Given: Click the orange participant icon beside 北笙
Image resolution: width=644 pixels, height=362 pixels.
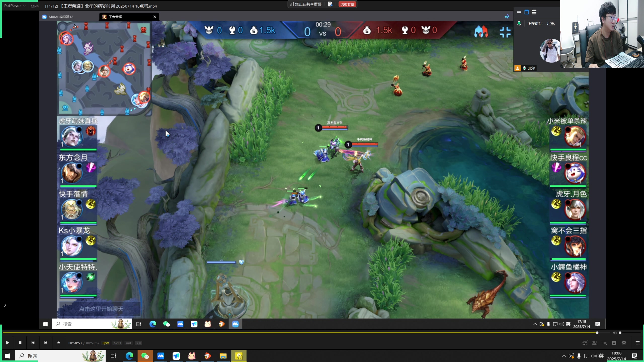Looking at the screenshot, I should [x=517, y=68].
